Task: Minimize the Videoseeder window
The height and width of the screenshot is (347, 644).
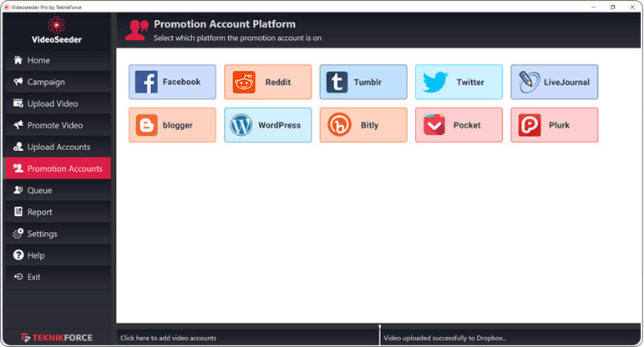Action: 593,7
